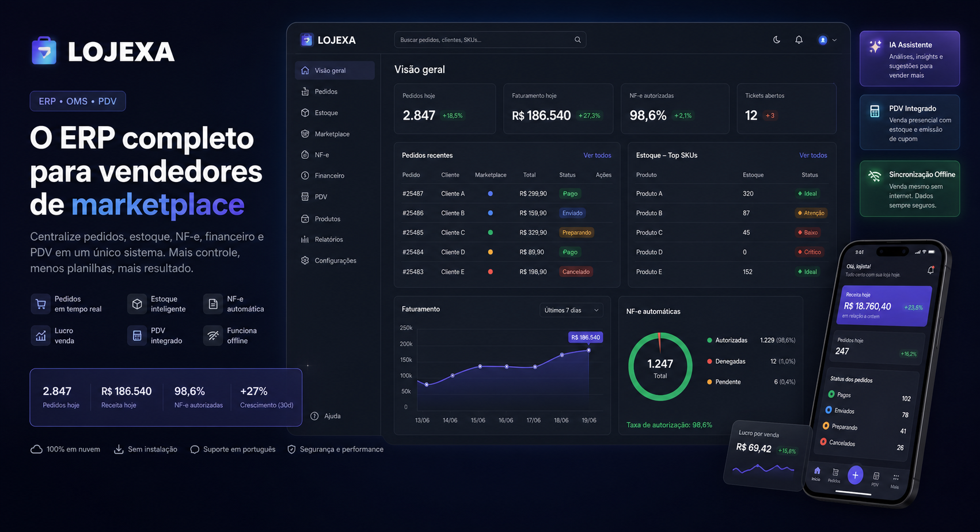Viewport: 980px width, 532px height.
Task: Click Ver todos in Pedidos recentes
Action: 597,155
